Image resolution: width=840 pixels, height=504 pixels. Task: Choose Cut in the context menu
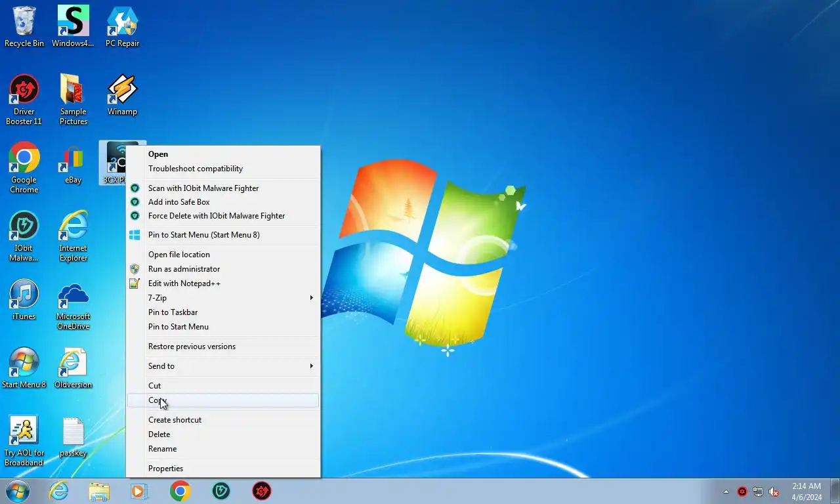[x=223, y=386]
